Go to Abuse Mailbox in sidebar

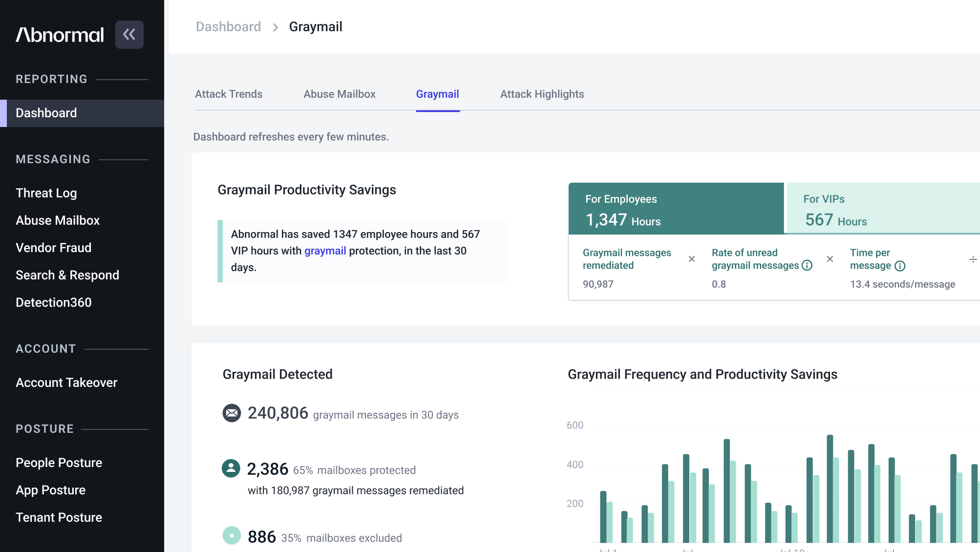[58, 220]
